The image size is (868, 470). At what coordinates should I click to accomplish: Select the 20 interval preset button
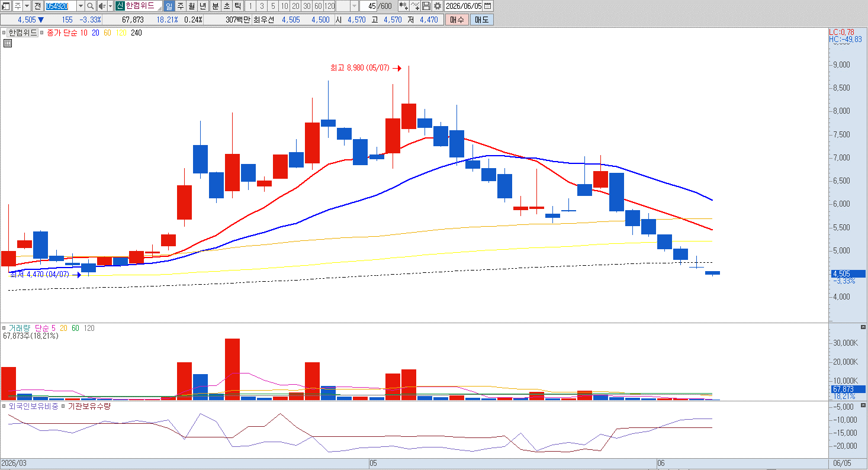point(295,6)
